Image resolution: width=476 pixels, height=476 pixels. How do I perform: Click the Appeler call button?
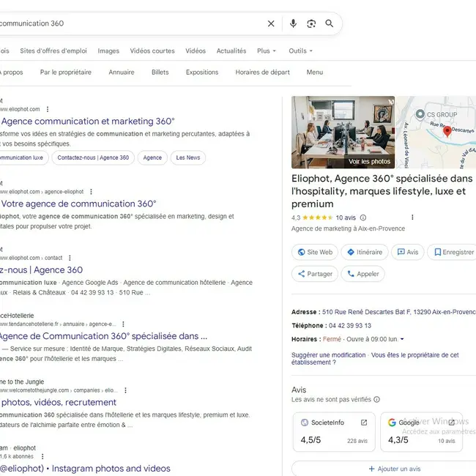[x=362, y=274]
